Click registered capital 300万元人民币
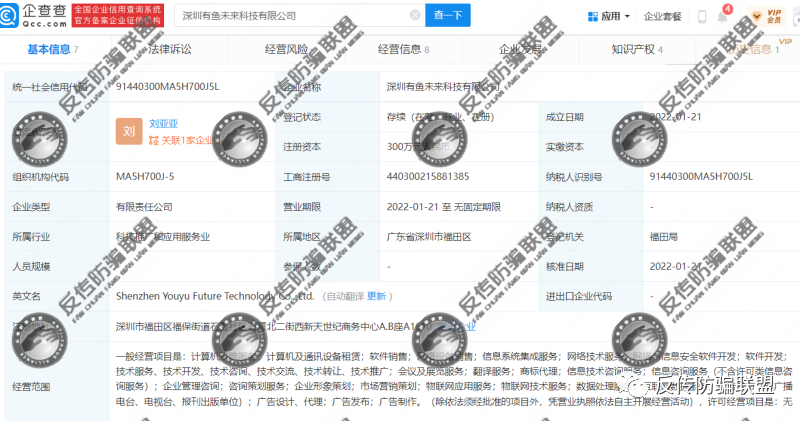Viewport: 800px width, 421px height. coord(419,147)
